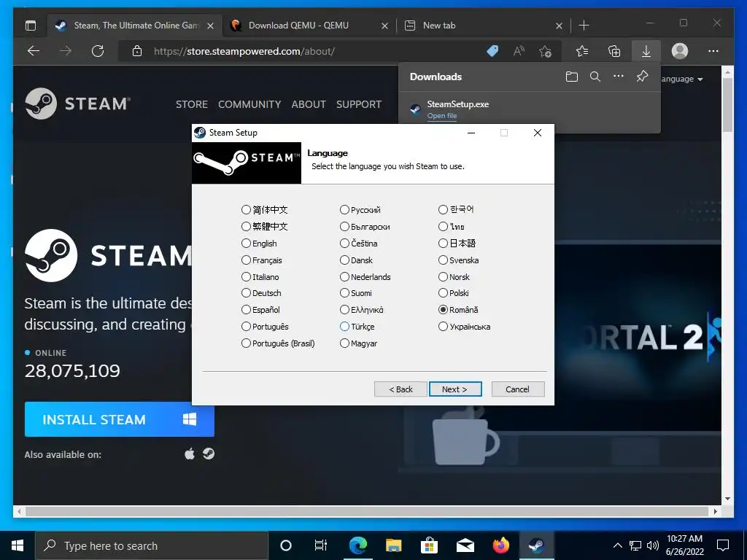The height and width of the screenshot is (560, 747).
Task: Click the horizontal page scrollbar
Action: pos(367,511)
